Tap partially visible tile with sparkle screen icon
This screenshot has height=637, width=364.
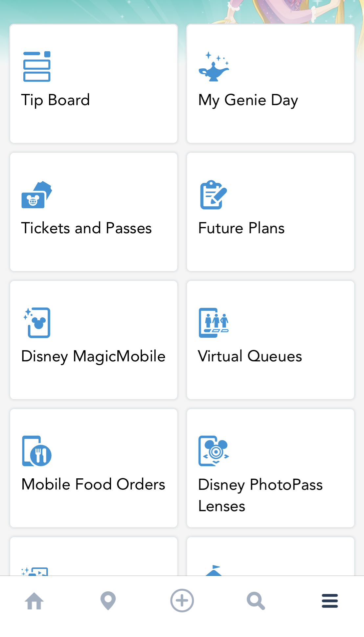coord(94,557)
